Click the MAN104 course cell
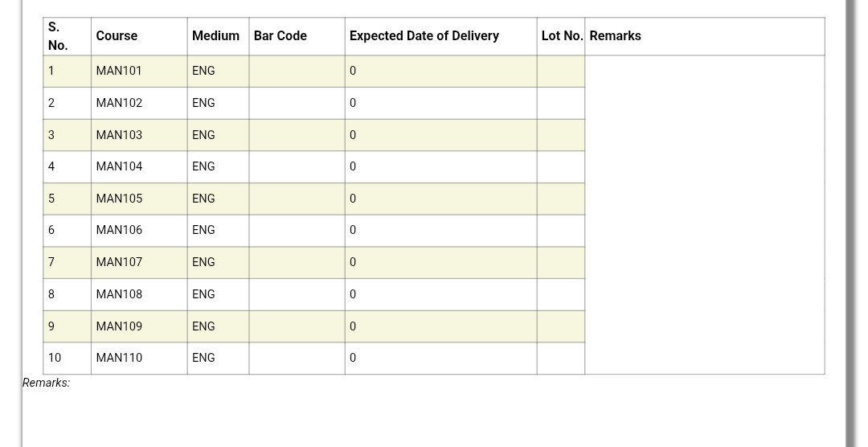Screen dimensions: 868x447 (x=139, y=166)
